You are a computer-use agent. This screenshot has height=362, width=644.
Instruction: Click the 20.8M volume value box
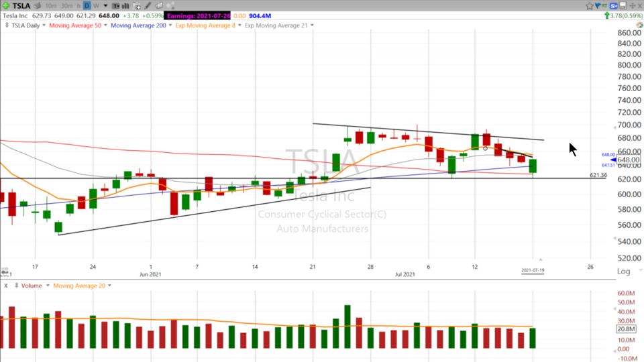click(x=626, y=328)
